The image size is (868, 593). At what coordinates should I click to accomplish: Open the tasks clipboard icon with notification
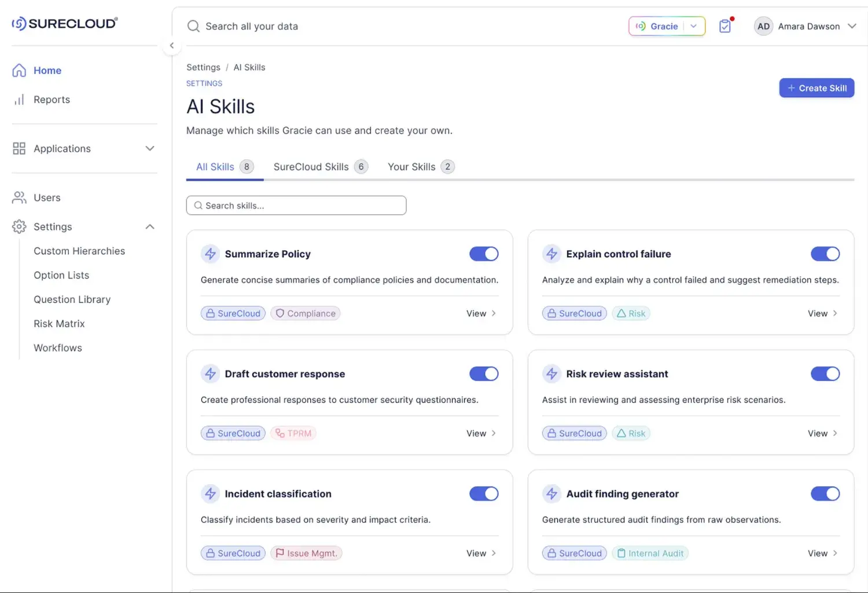tap(725, 26)
